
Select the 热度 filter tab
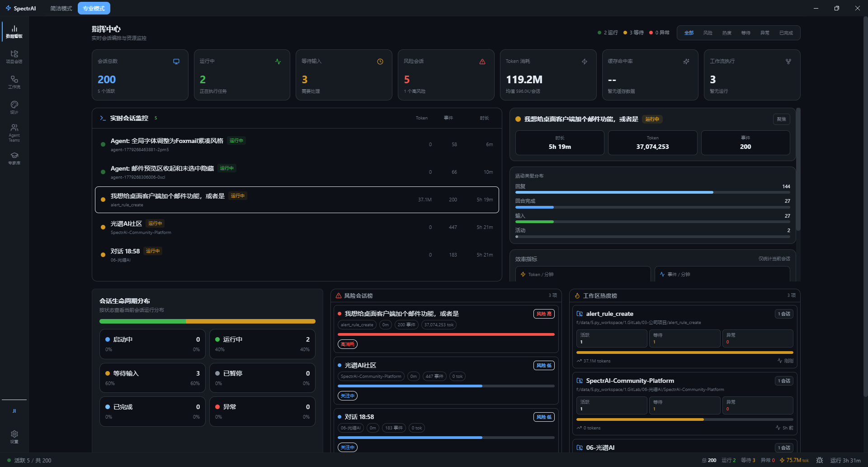(x=726, y=33)
